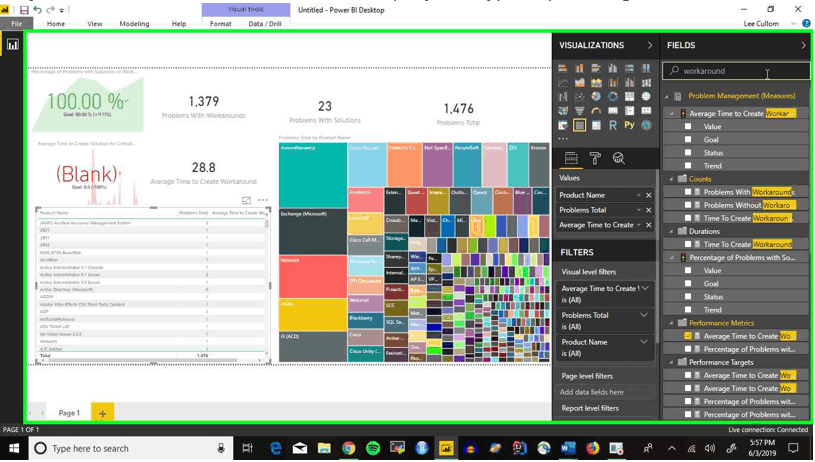Screen dimensions: 815x462
Task: Pick the Waterfall chart visualization
Action: pos(563,96)
